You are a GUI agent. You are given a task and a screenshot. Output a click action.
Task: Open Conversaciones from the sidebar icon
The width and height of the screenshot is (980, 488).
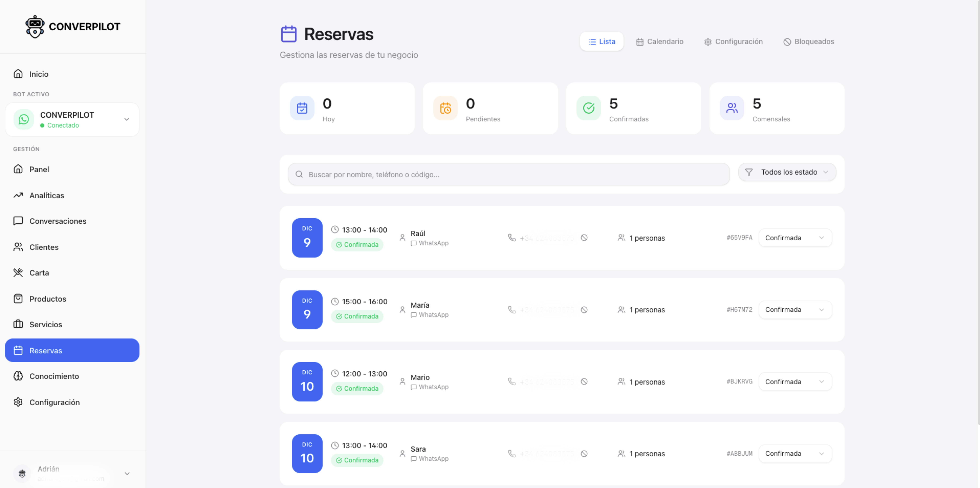tap(18, 221)
